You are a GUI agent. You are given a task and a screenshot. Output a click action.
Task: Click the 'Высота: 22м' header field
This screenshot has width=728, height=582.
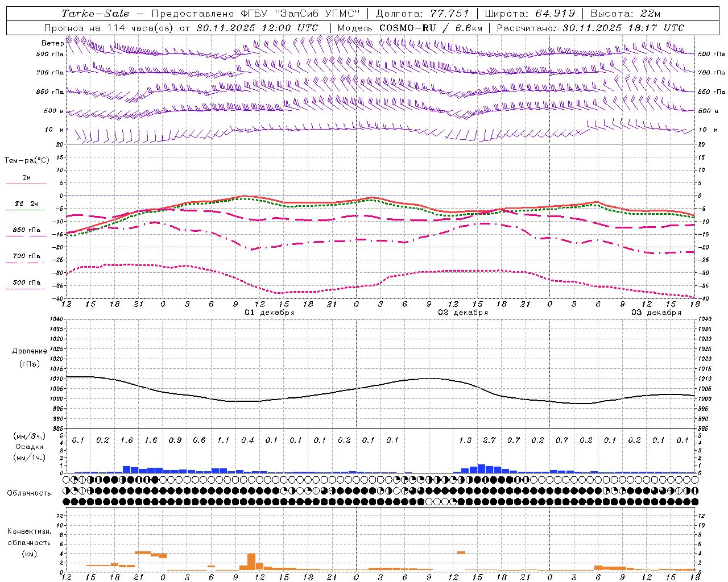(626, 14)
